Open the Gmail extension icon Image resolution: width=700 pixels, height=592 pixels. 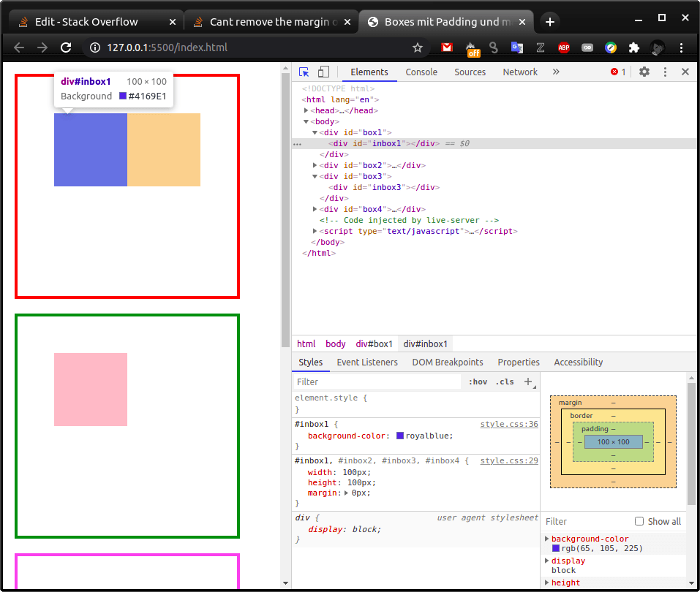click(447, 48)
